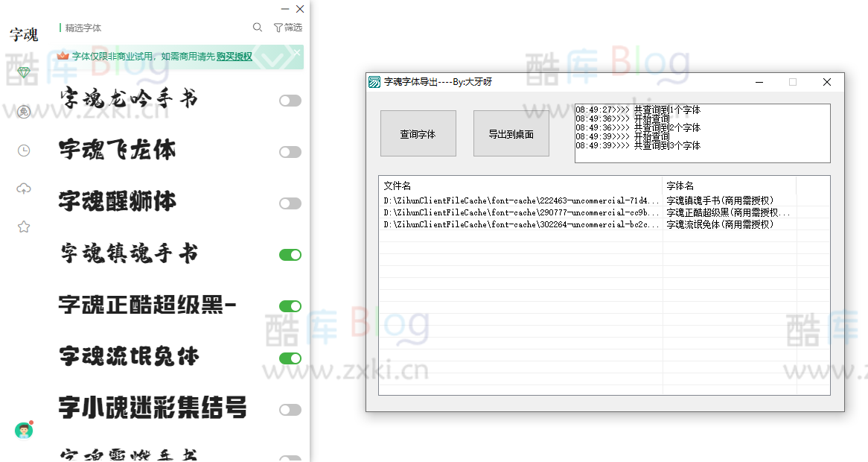Turn on the 字小魂迷彩集结号 switch
The height and width of the screenshot is (462, 868).
(290, 409)
